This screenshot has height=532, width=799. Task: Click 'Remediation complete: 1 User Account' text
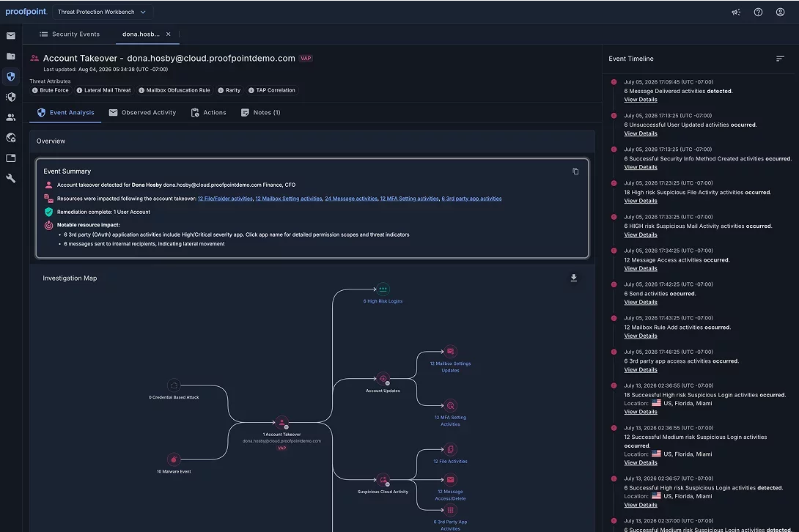pos(103,212)
